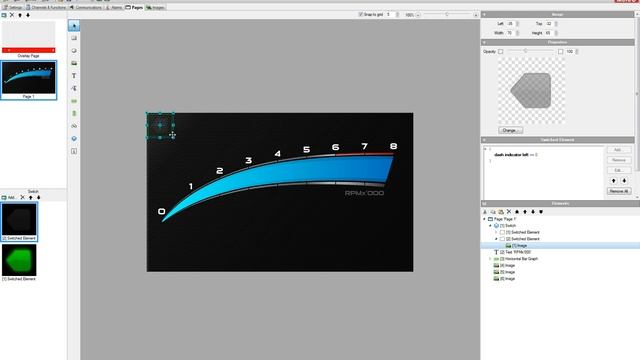
Task: Select the rectangle shape tool below the pointer
Action: coord(74,38)
